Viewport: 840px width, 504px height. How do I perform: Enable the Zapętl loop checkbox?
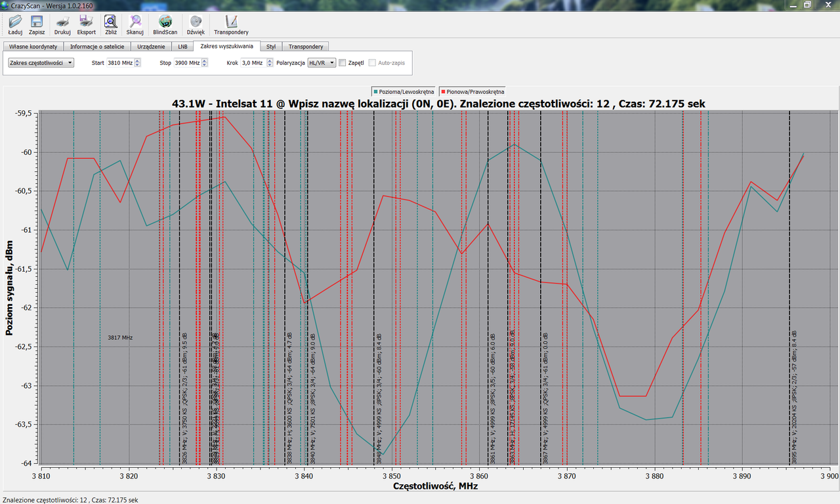(x=343, y=63)
